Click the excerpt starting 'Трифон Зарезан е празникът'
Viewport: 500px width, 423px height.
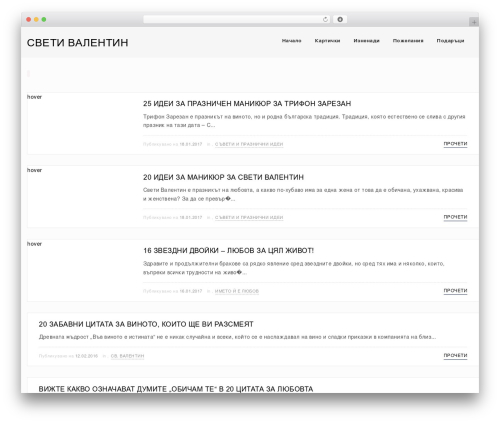[304, 121]
